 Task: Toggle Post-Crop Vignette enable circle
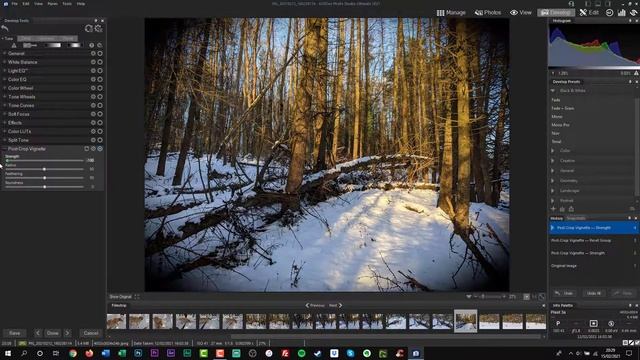click(100, 149)
